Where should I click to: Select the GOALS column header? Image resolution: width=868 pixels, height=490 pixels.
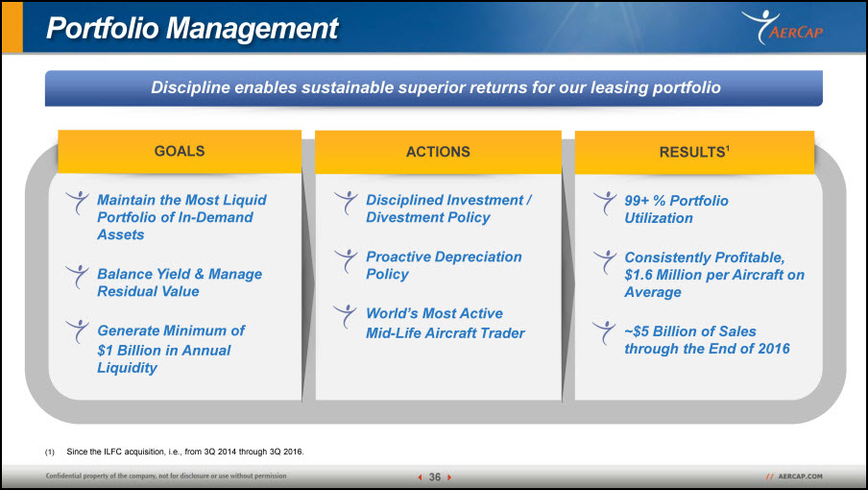click(180, 152)
